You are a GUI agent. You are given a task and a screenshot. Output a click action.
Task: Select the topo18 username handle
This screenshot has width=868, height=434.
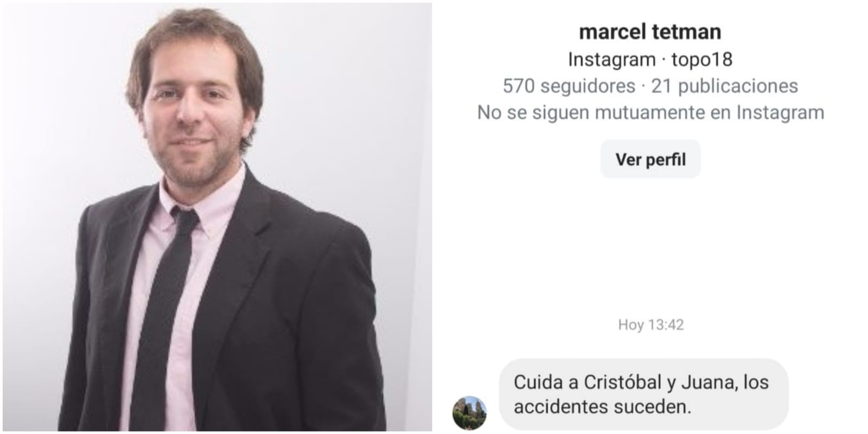(702, 59)
